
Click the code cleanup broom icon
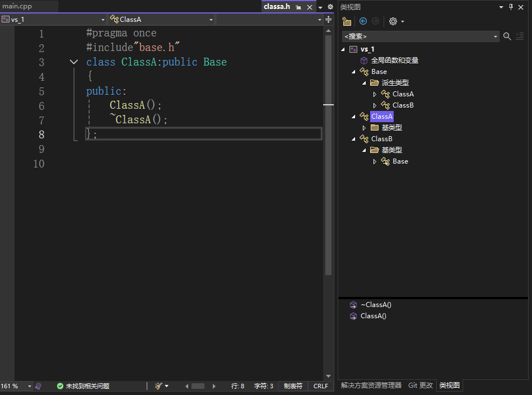point(158,386)
